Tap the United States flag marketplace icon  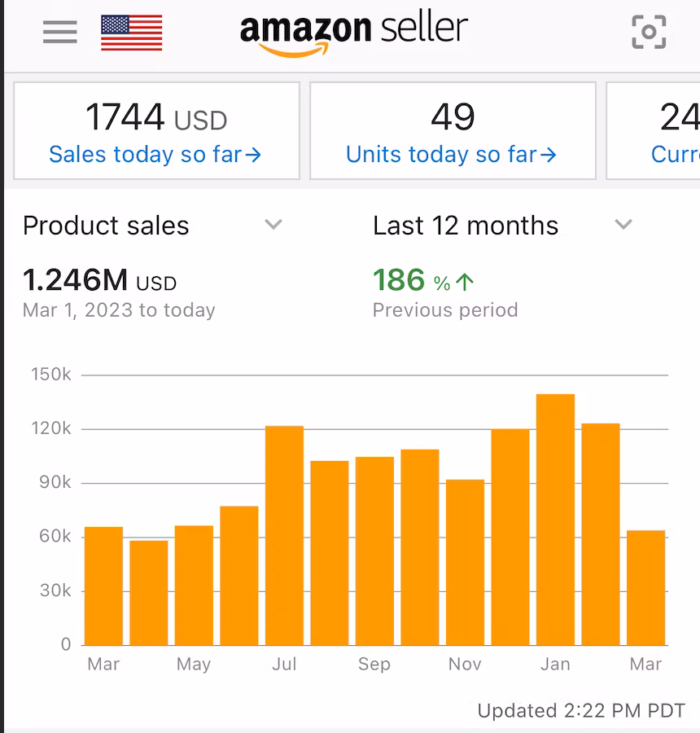(x=131, y=33)
